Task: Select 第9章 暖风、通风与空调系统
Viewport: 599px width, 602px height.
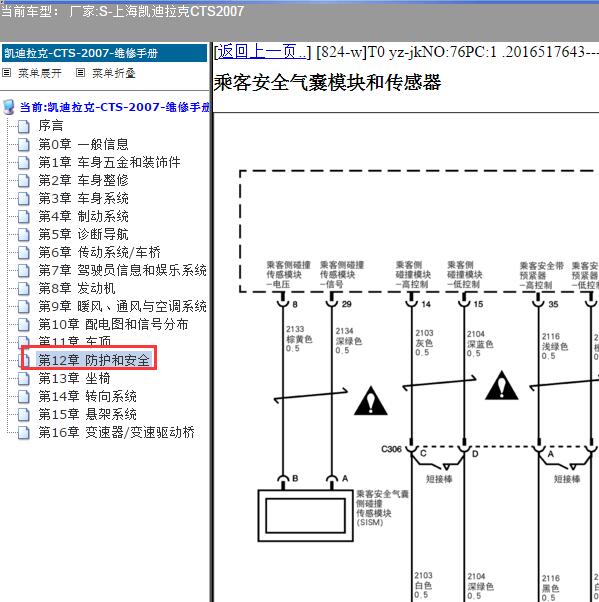Action: (x=122, y=306)
